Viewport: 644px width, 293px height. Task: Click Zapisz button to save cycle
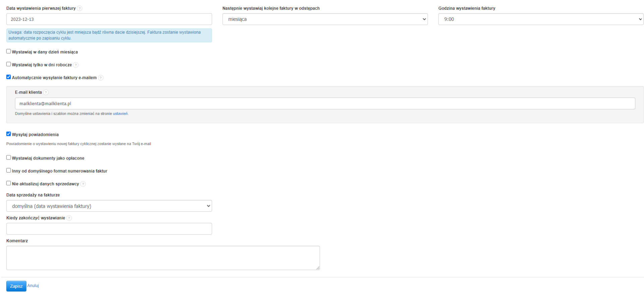pos(16,286)
